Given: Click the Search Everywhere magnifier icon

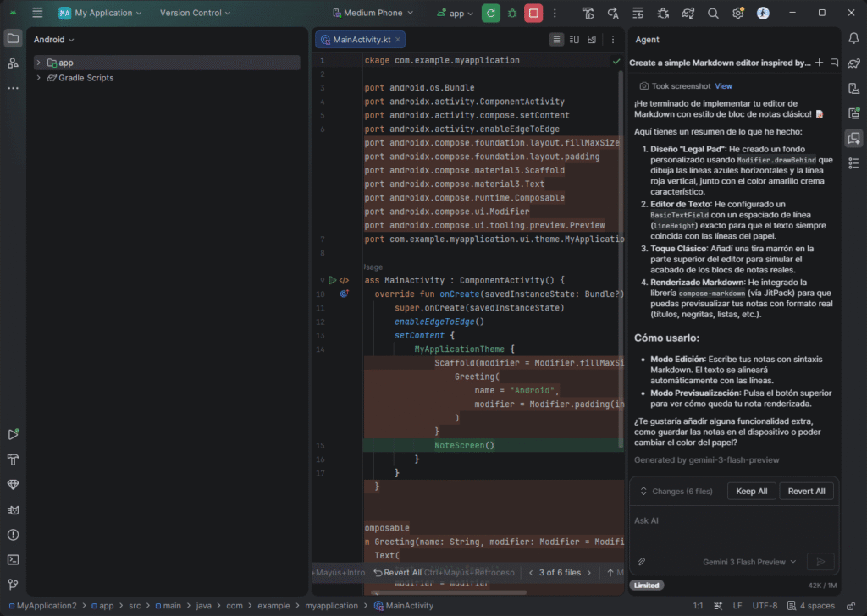Looking at the screenshot, I should [x=713, y=13].
